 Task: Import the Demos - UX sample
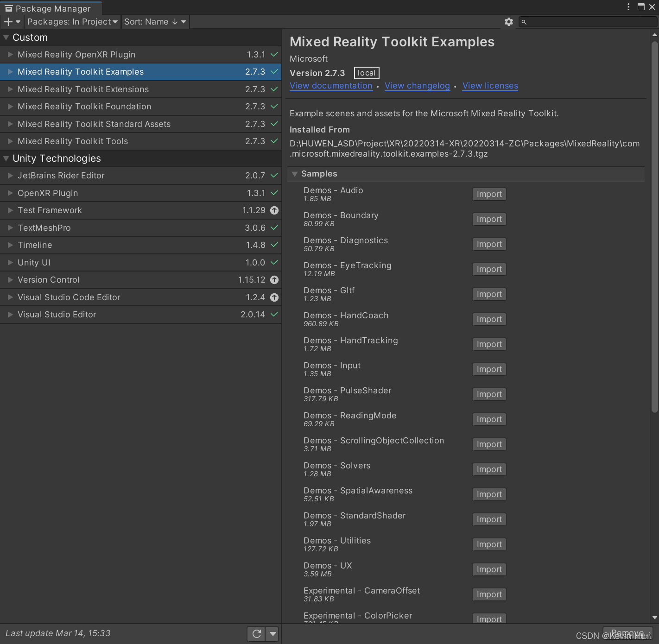pyautogui.click(x=489, y=569)
